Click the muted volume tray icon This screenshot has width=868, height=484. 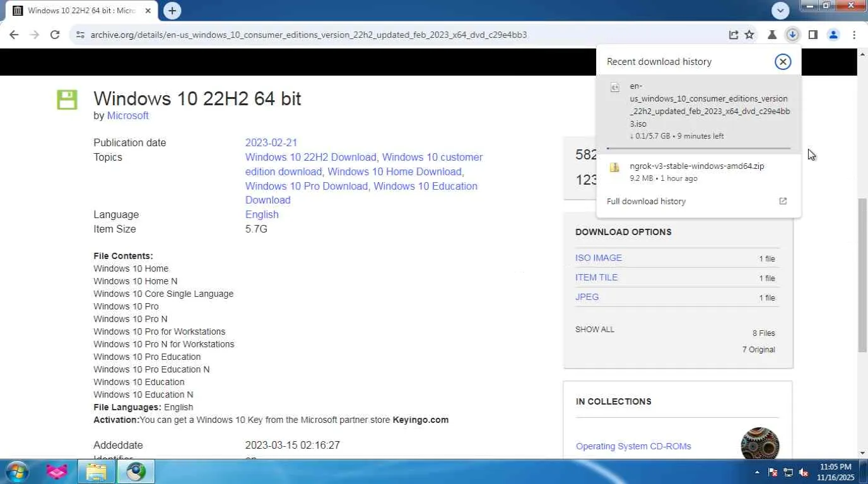pyautogui.click(x=804, y=472)
